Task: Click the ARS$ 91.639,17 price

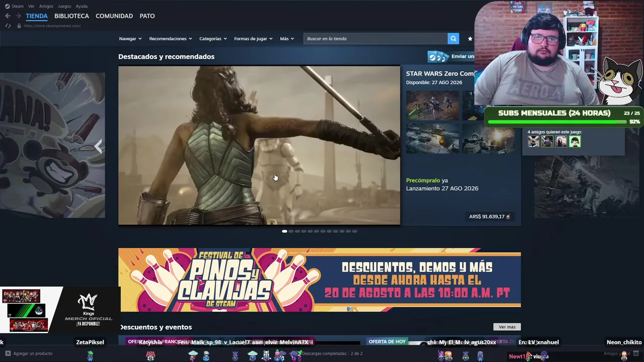Action: click(x=487, y=217)
